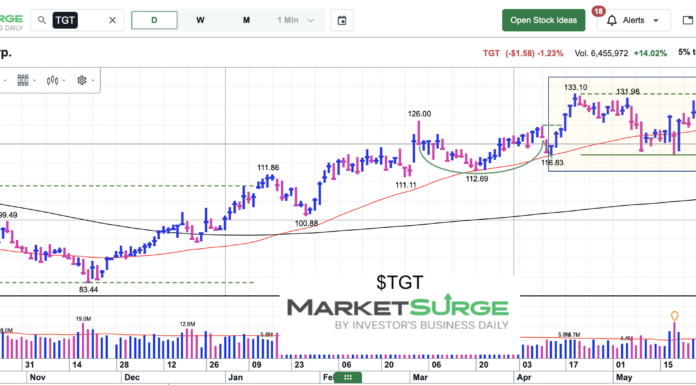Click the orange marker above the May volume spike
This screenshot has width=696, height=385.
[x=674, y=316]
